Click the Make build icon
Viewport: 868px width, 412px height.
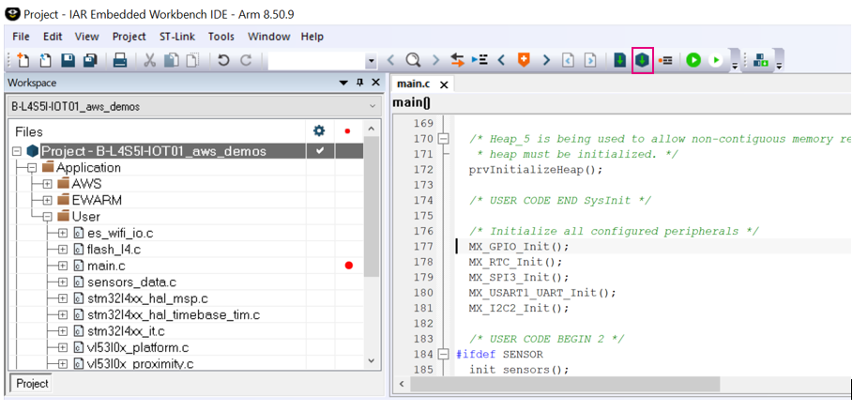[x=642, y=60]
